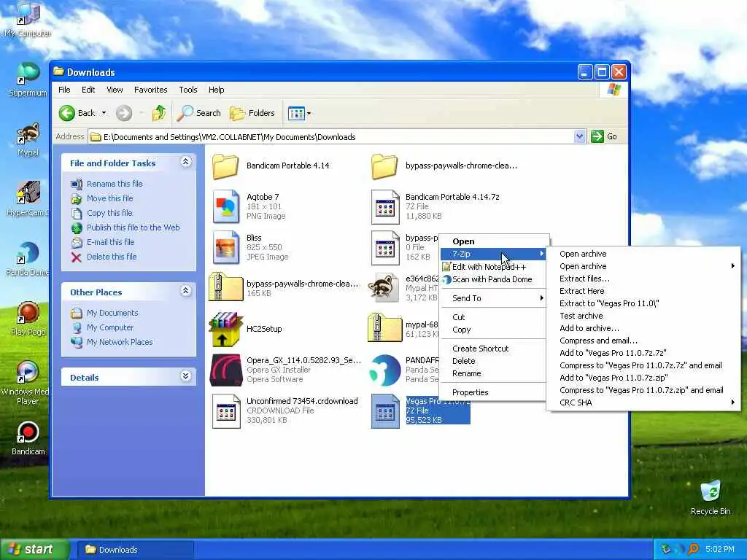Select the HC2Setup installer icon
The height and width of the screenshot is (560, 747).
(x=225, y=329)
